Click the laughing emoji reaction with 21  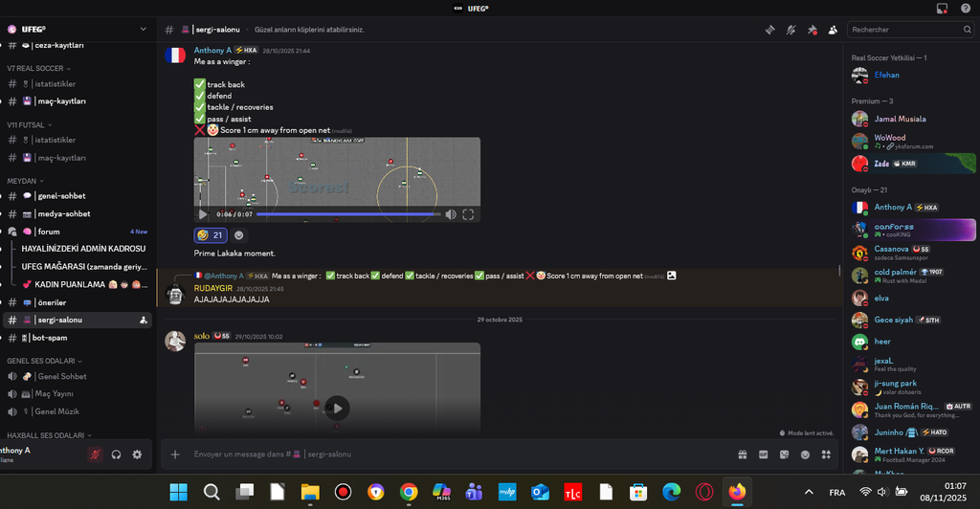[211, 235]
